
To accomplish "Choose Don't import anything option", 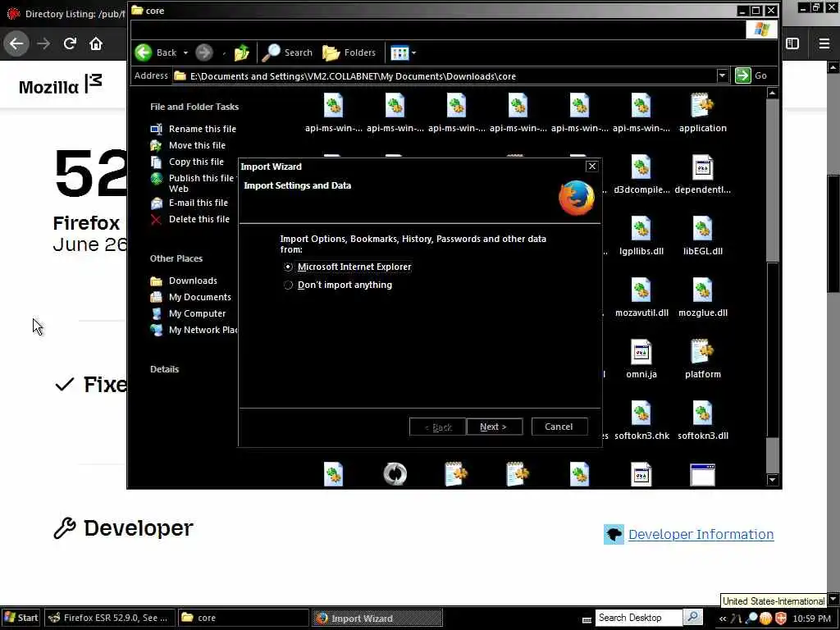I will click(x=288, y=285).
